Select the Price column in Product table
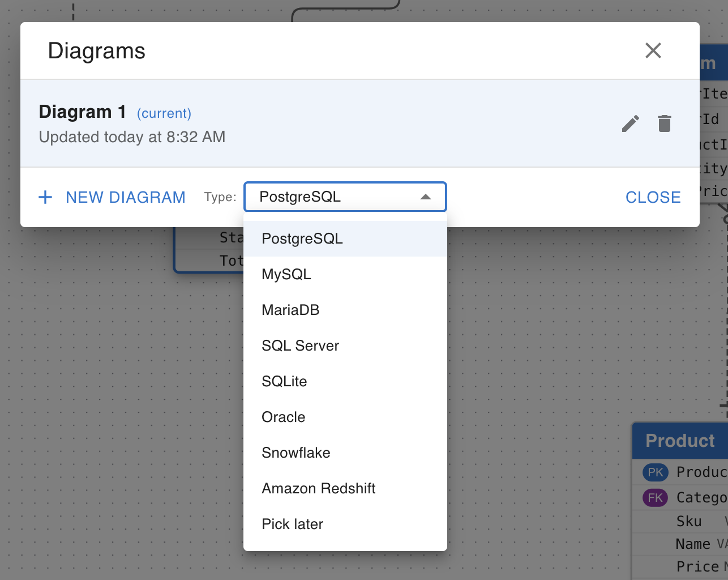The width and height of the screenshot is (728, 580). coord(680,566)
